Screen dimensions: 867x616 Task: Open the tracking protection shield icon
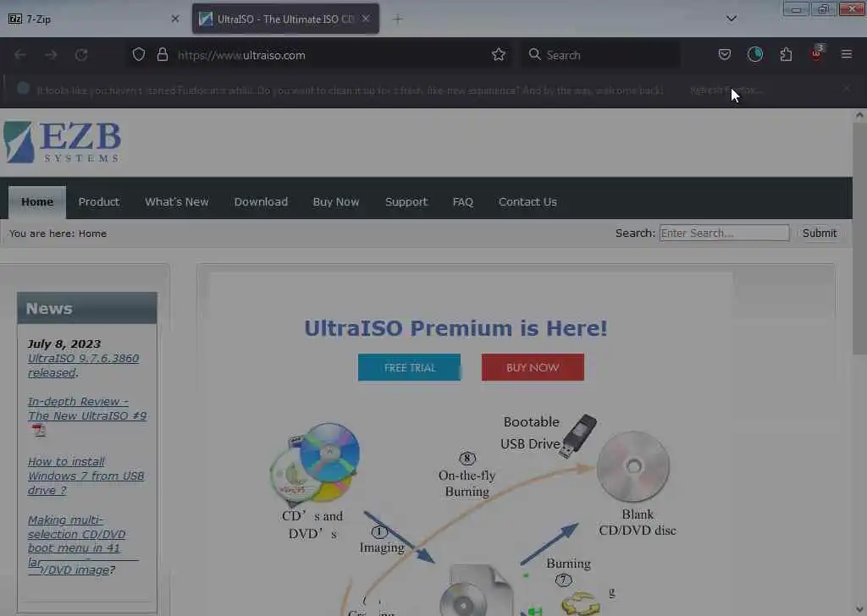click(139, 55)
